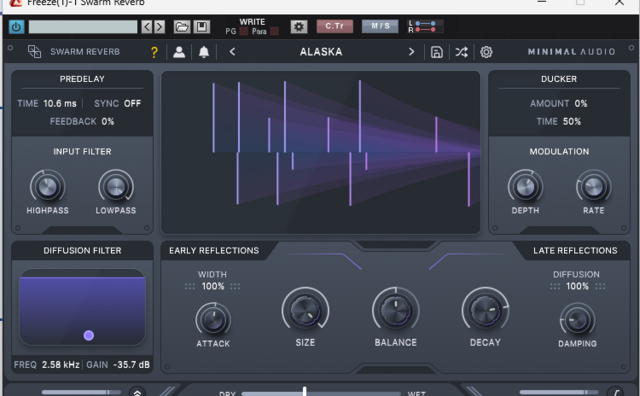This screenshot has width=640, height=396.
Task: Select previous preset before ALASKA
Action: point(232,52)
